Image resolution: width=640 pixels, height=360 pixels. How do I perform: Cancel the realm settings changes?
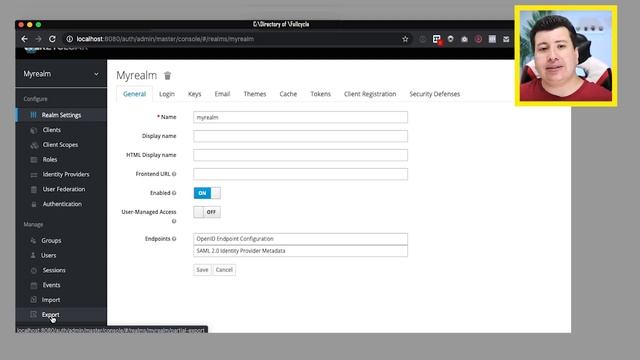[224, 270]
